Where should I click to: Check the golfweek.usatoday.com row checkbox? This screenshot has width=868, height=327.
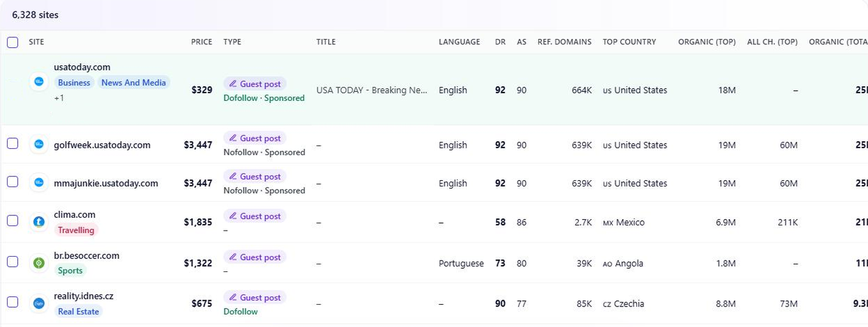[13, 143]
